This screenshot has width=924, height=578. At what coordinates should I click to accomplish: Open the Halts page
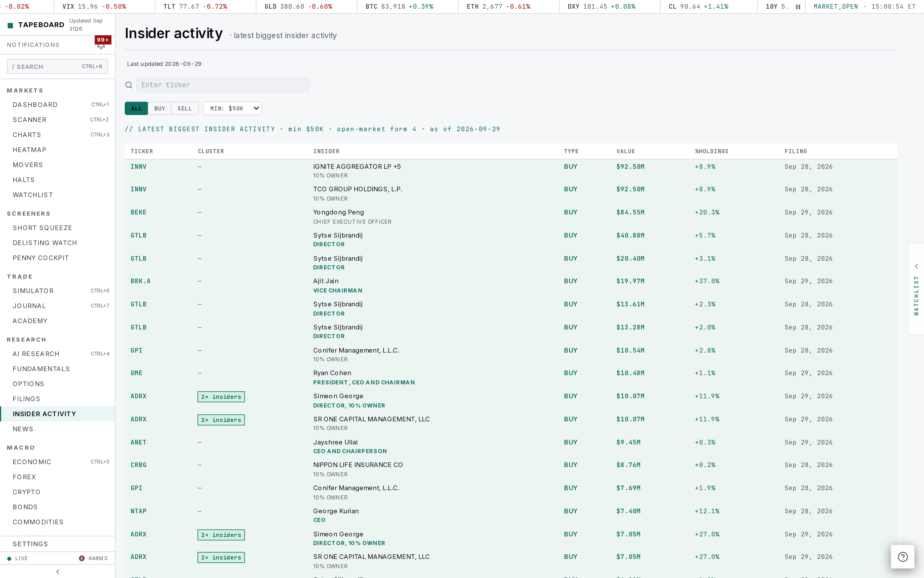pos(57,180)
